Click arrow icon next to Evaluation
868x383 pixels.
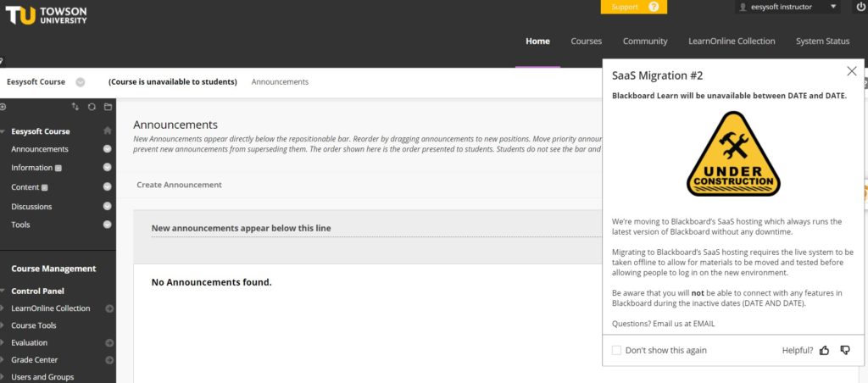(109, 343)
